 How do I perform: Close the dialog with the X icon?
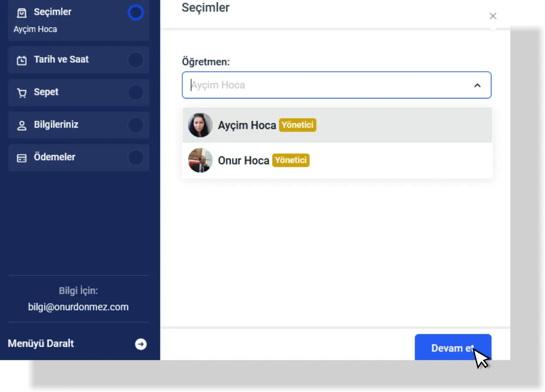click(x=493, y=16)
